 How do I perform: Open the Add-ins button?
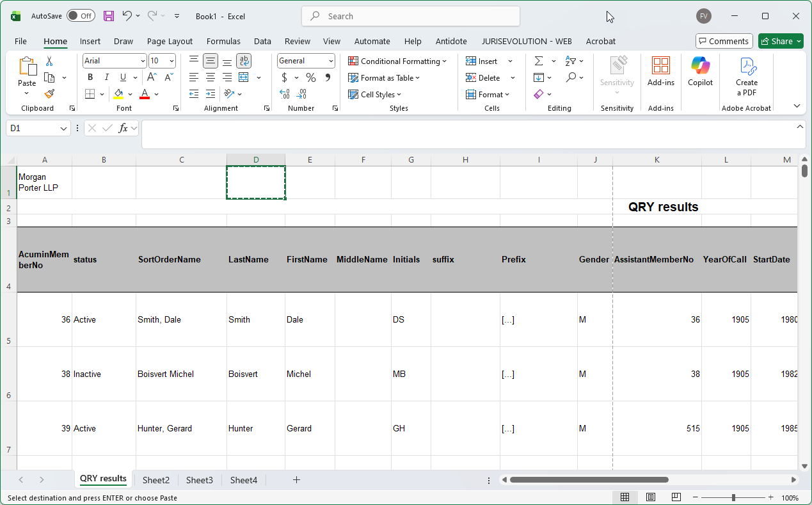661,72
